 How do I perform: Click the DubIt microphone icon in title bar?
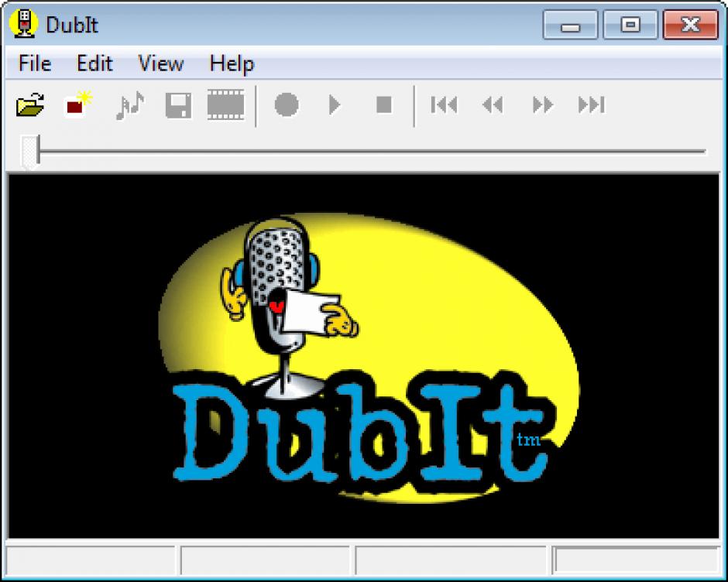[24, 23]
